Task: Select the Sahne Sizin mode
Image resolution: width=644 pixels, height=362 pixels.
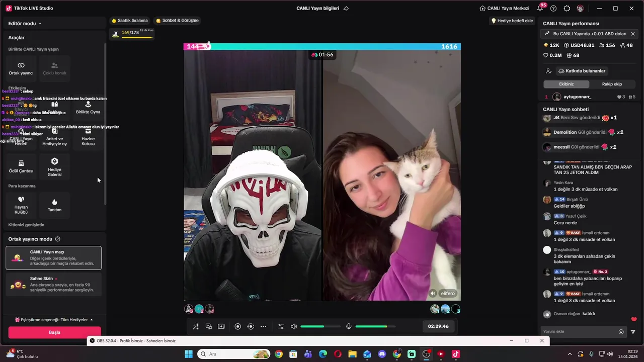Action: click(x=54, y=284)
